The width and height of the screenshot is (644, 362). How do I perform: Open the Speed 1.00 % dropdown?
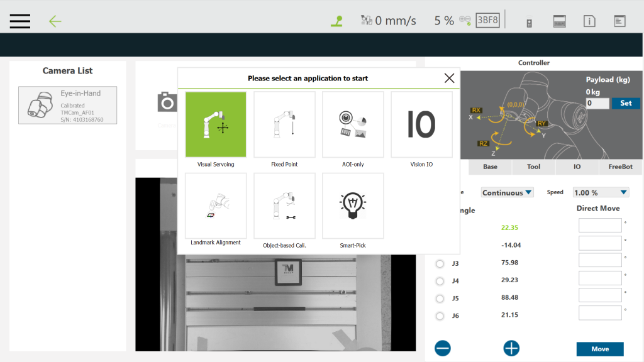coord(601,192)
